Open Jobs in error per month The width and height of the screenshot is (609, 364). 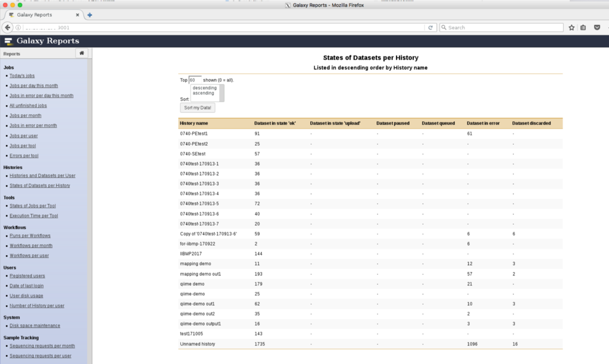coord(33,125)
